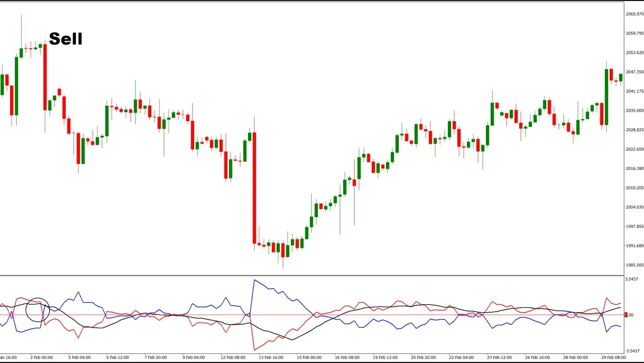The height and width of the screenshot is (363, 644).
Task: Click the -3.5437 indicator scale label
Action: click(632, 351)
